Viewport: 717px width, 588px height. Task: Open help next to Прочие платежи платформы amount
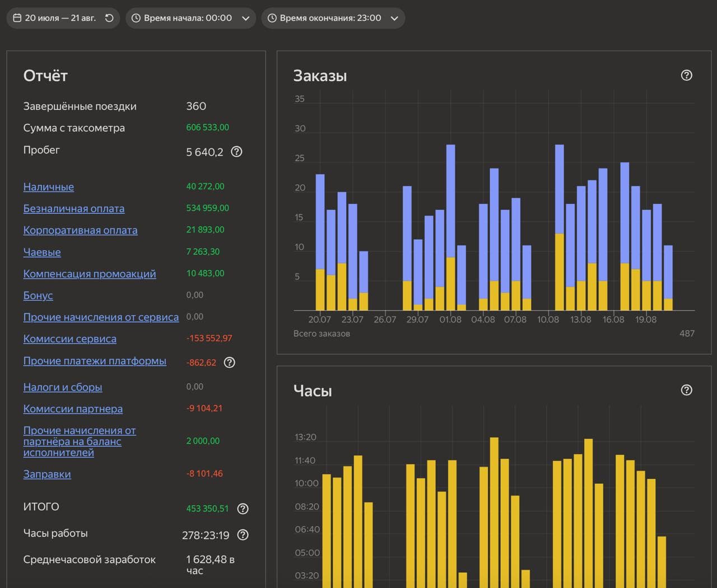tap(229, 362)
